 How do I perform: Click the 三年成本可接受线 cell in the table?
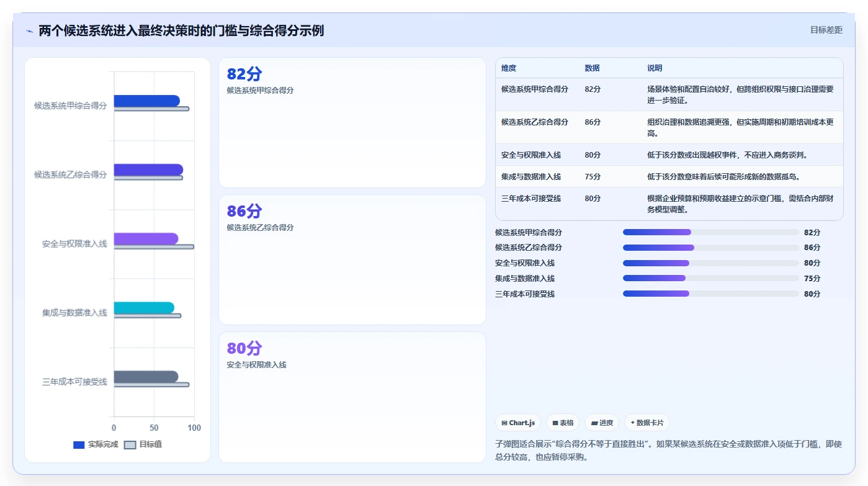point(531,199)
